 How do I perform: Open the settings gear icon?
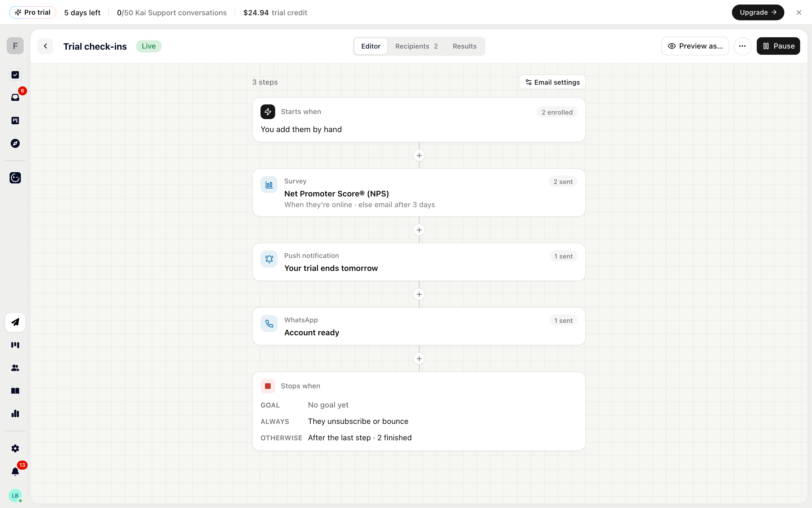pyautogui.click(x=15, y=448)
